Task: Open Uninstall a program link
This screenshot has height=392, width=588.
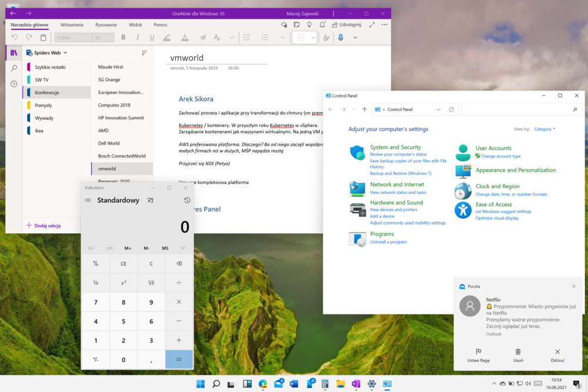Action: coord(389,242)
